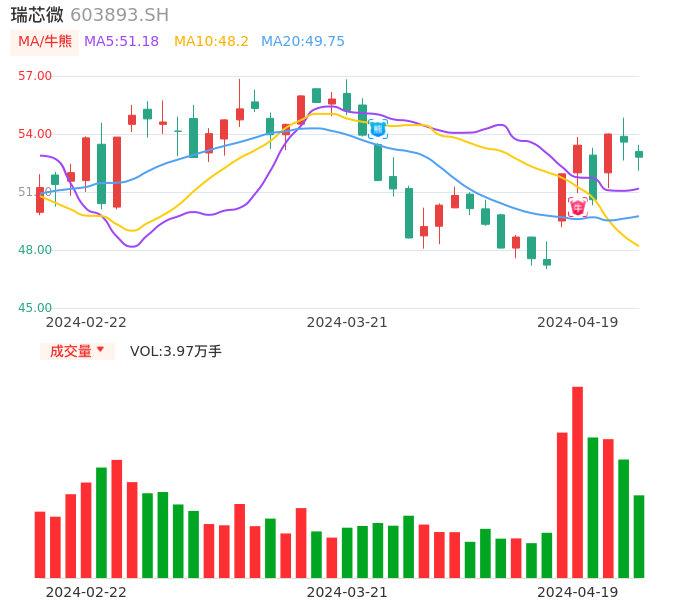Click the 45.00 price axis label
The image size is (686, 606).
tap(35, 308)
